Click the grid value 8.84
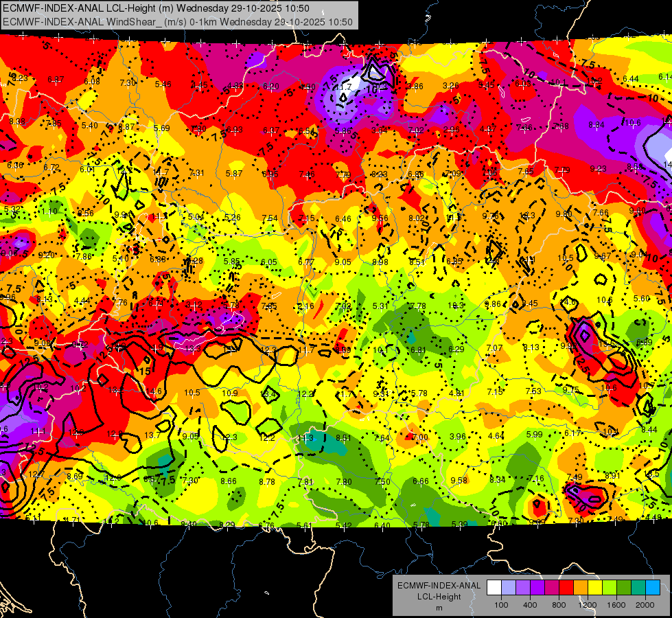672x618 pixels. coord(596,125)
